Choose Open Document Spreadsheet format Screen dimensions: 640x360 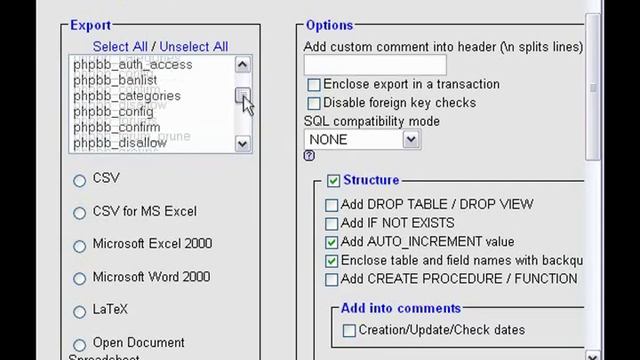80,345
